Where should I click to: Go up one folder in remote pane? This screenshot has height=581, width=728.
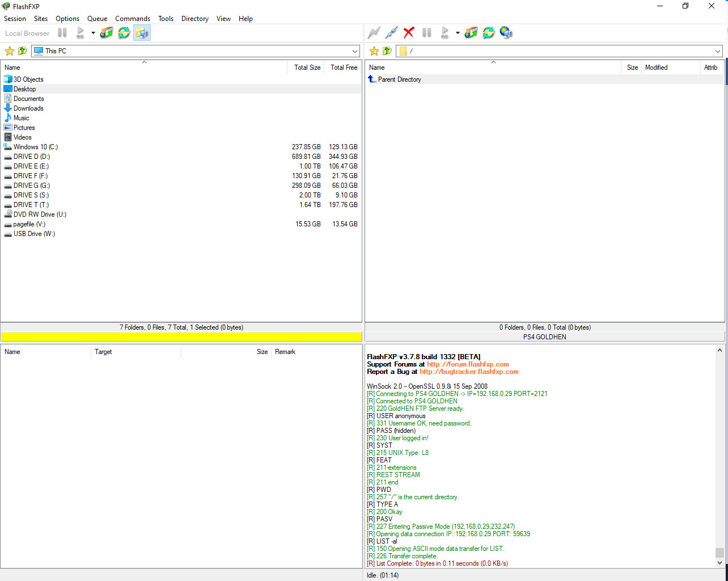(387, 51)
